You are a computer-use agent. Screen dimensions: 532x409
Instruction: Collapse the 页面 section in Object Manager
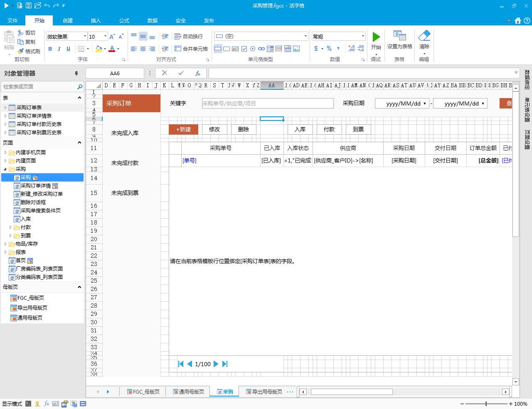click(79, 143)
